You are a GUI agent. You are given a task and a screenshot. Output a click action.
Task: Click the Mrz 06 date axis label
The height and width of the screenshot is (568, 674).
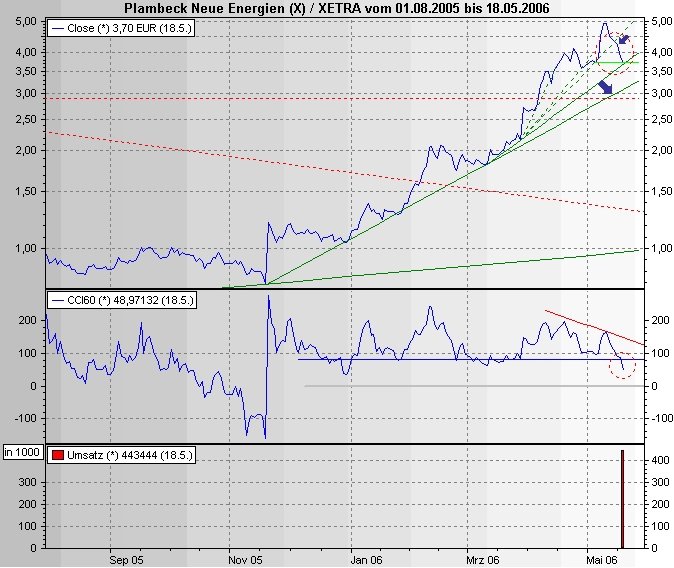(483, 560)
